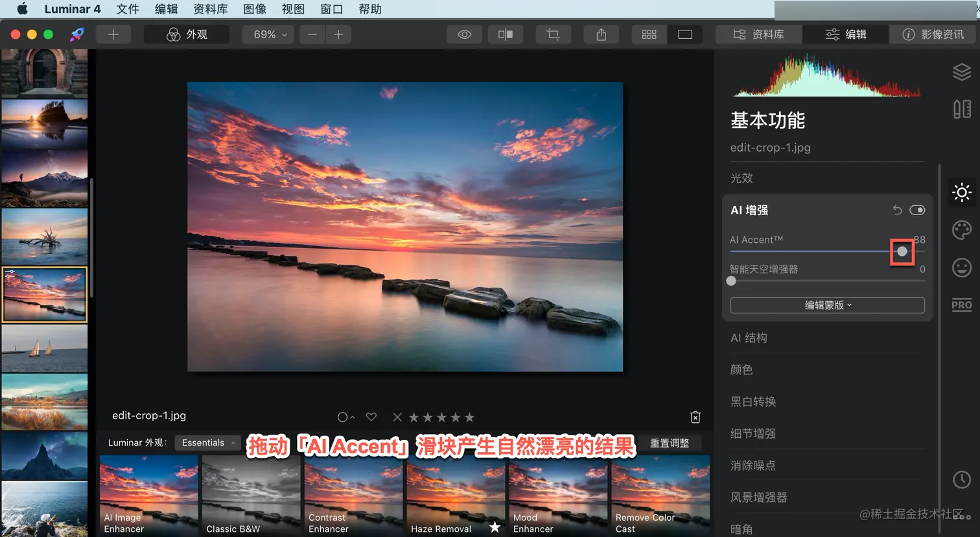Select the Essentials sun icon
Image resolution: width=980 pixels, height=537 pixels.
pos(962,192)
